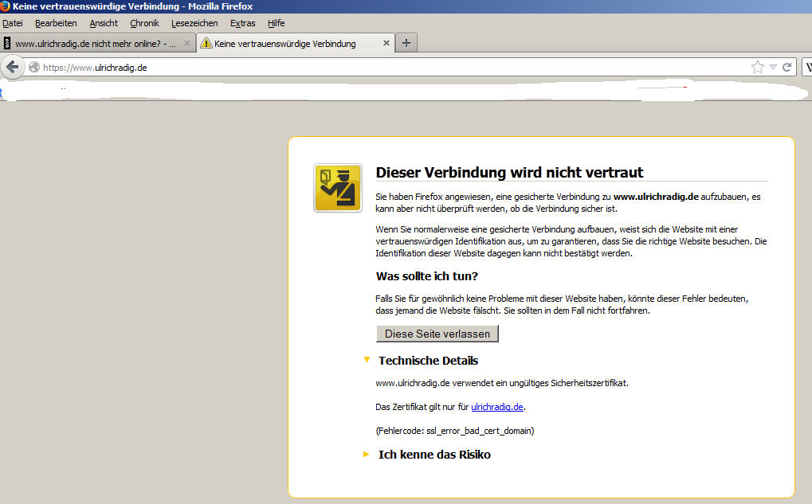812x504 pixels.
Task: Click the yellow border-guard warning icon
Action: point(338,188)
